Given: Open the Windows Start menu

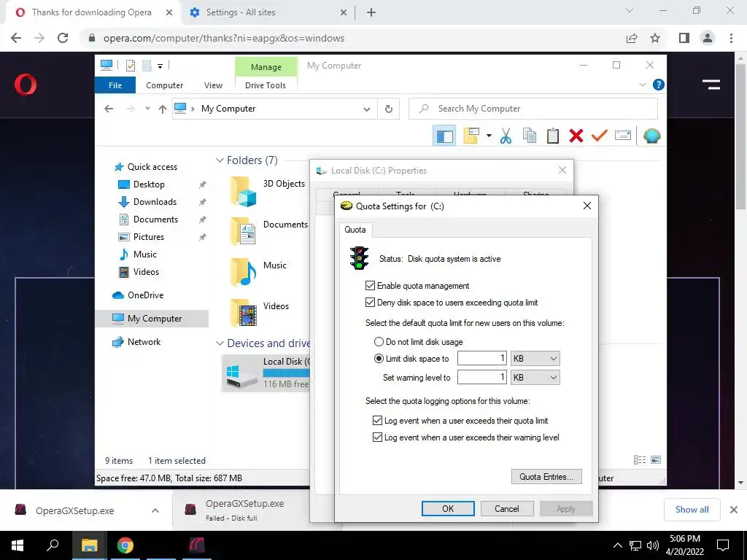Looking at the screenshot, I should pos(18,545).
